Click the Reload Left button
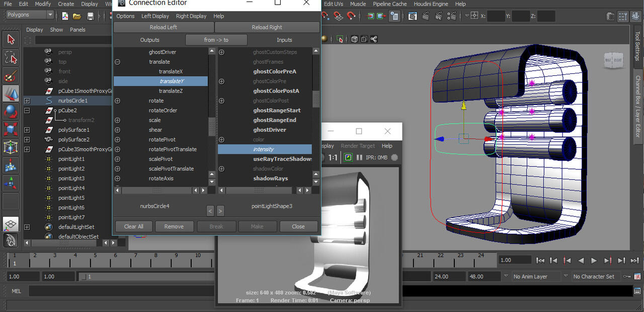This screenshot has width=644, height=312. click(x=164, y=27)
